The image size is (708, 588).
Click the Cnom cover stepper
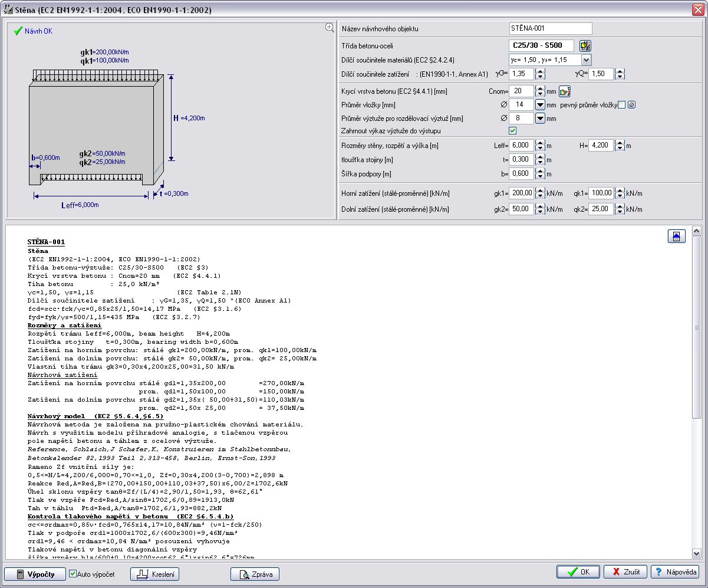click(x=540, y=91)
